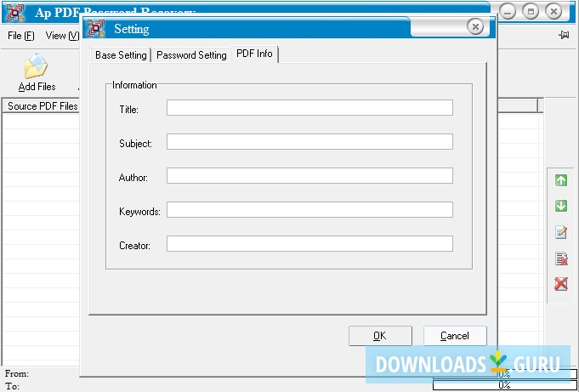Click the Source PDF Files column header

[x=42, y=106]
